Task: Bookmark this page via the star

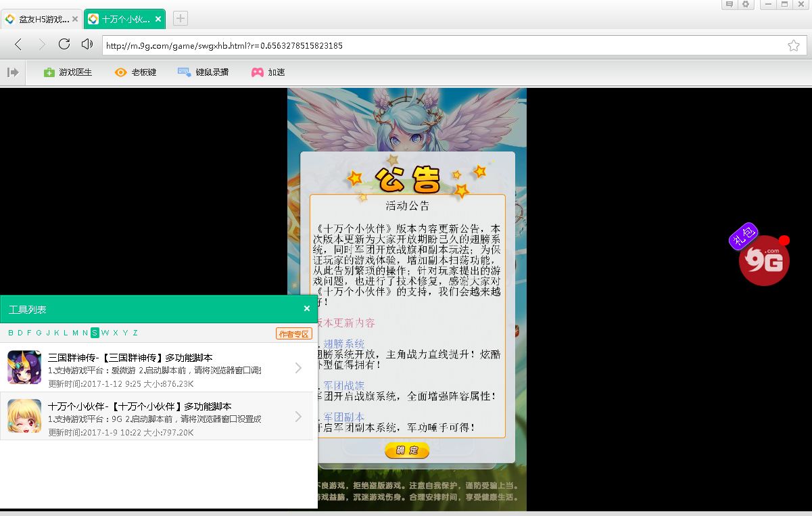Action: (794, 45)
